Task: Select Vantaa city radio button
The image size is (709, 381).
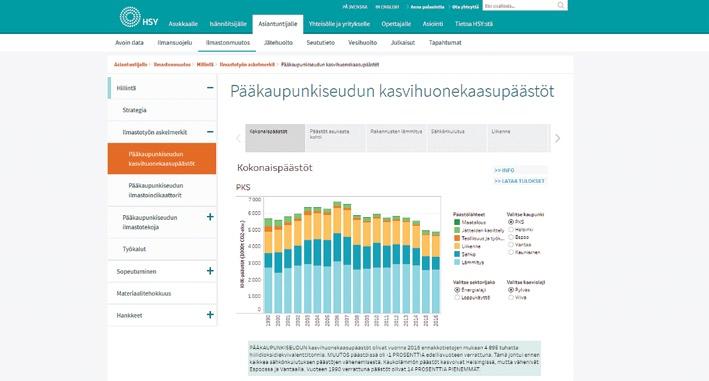Action: (x=511, y=245)
